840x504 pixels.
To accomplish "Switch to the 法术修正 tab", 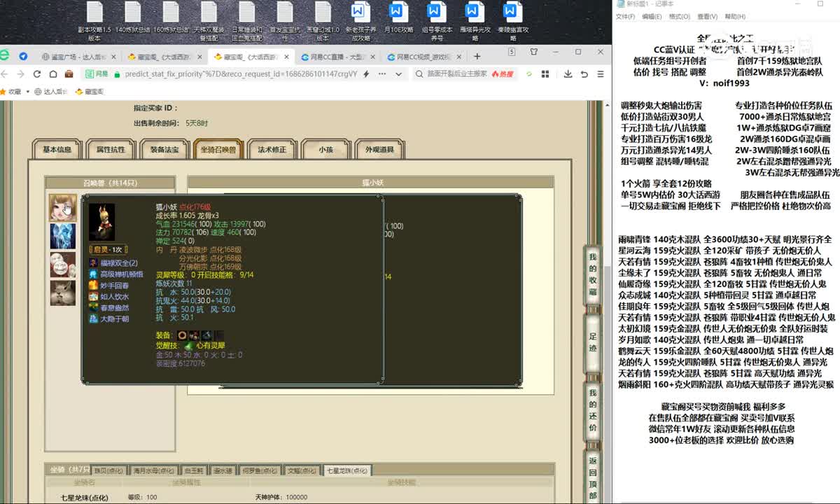I will pyautogui.click(x=272, y=150).
